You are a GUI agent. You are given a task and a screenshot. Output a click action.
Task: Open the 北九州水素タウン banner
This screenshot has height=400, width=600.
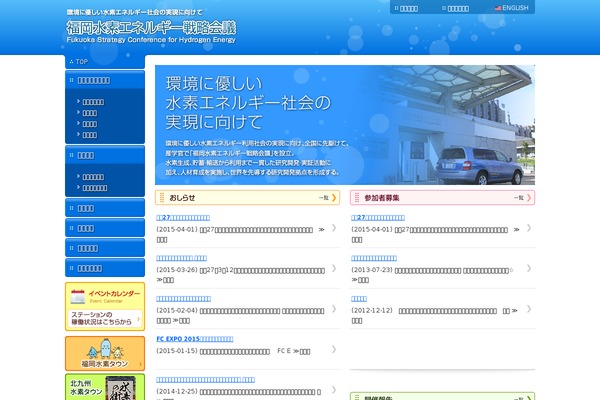pyautogui.click(x=105, y=387)
